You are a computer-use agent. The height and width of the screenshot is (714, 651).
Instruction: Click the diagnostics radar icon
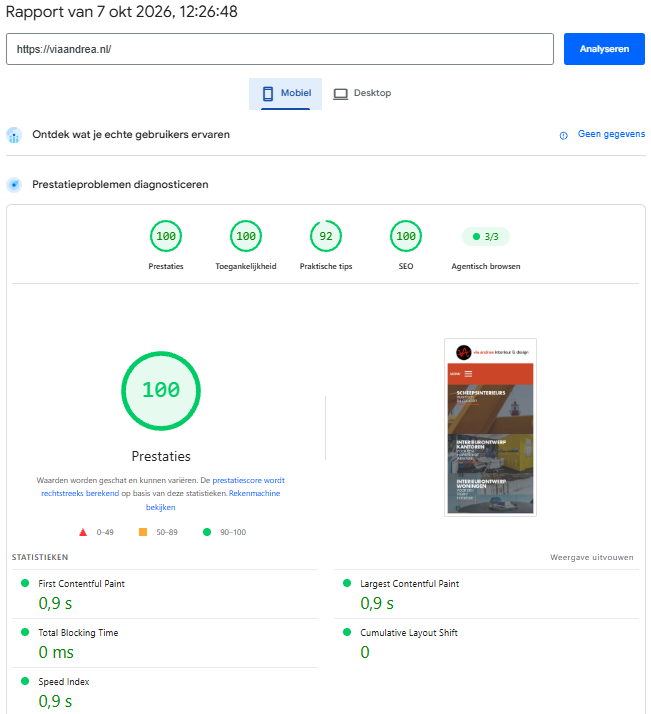tap(14, 184)
